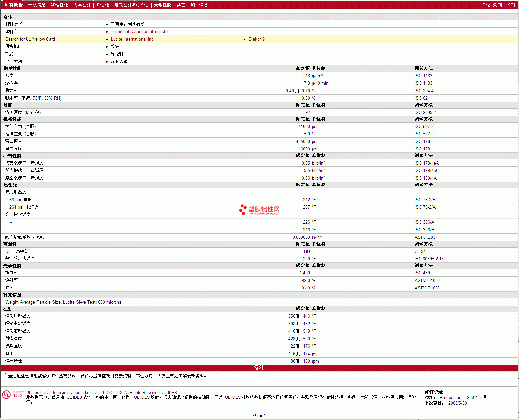519x420 pixels.
Task: Click the 维卡软化温度 label
Action: tap(18, 215)
